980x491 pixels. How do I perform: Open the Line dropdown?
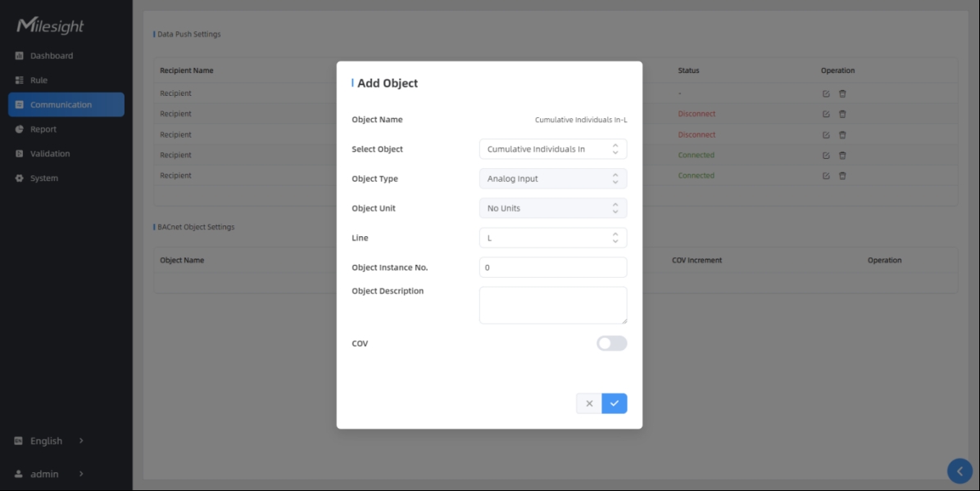(552, 238)
